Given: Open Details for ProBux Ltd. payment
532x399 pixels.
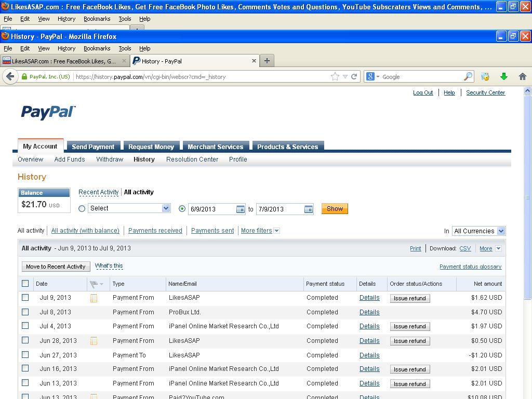Looking at the screenshot, I should pyautogui.click(x=369, y=312).
